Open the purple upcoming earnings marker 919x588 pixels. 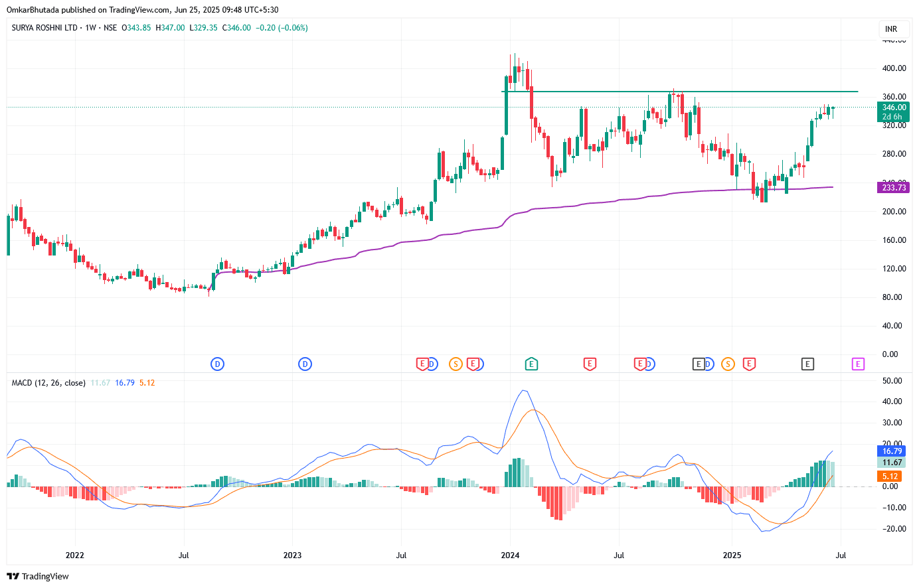(858, 364)
